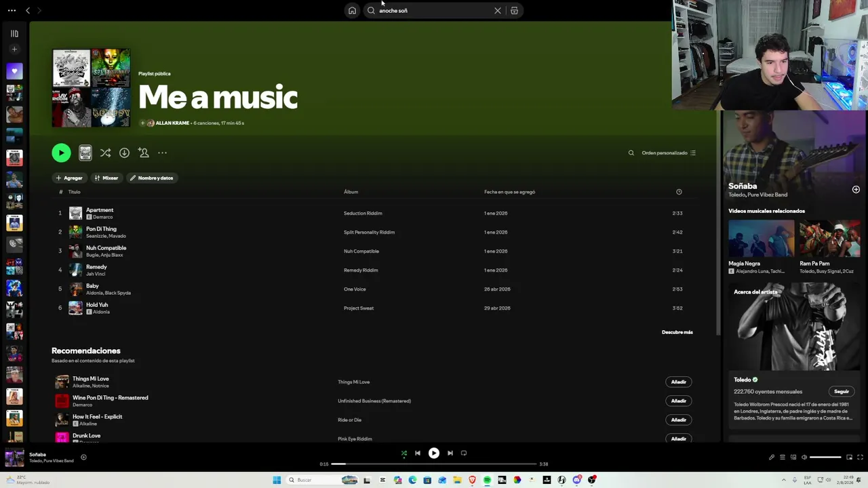Open the Windows Start menu
868x488 pixels.
tap(277, 480)
